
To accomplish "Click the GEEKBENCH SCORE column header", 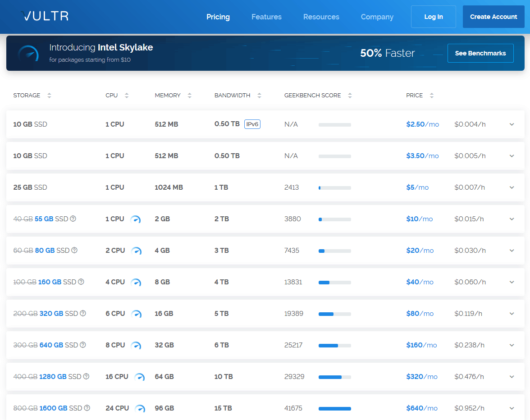I will coord(312,96).
